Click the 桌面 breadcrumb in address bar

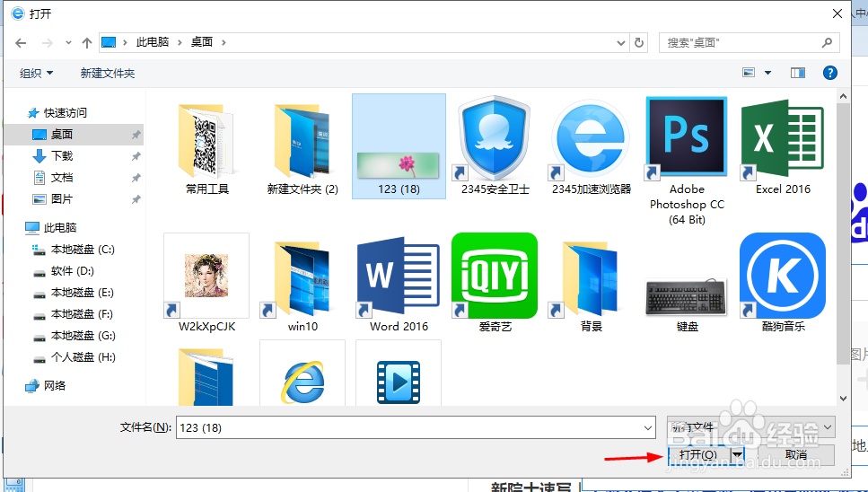pyautogui.click(x=201, y=42)
